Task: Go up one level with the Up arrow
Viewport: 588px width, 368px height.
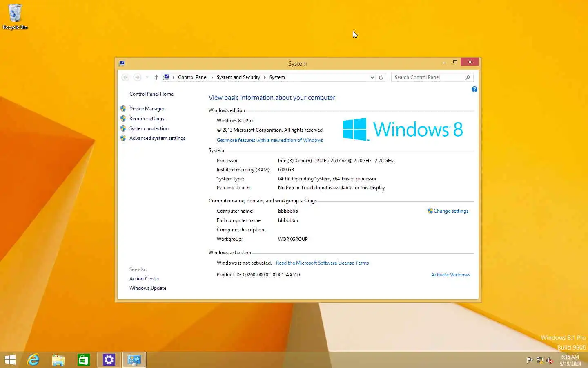Action: (156, 77)
